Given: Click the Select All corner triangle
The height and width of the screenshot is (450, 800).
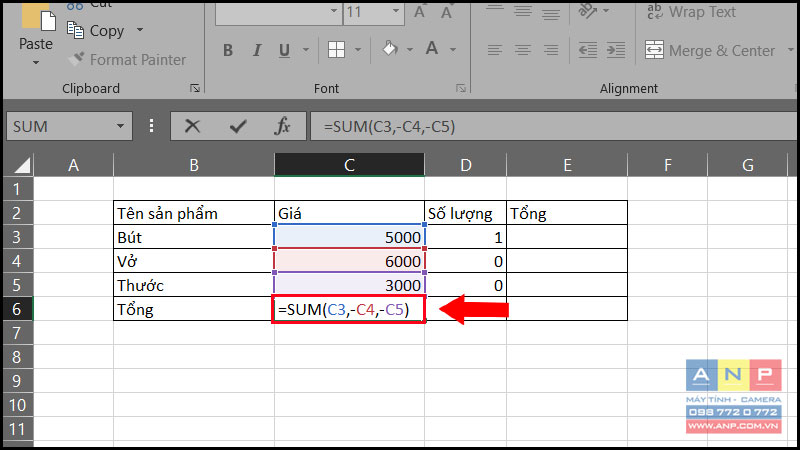Looking at the screenshot, I should pyautogui.click(x=20, y=165).
